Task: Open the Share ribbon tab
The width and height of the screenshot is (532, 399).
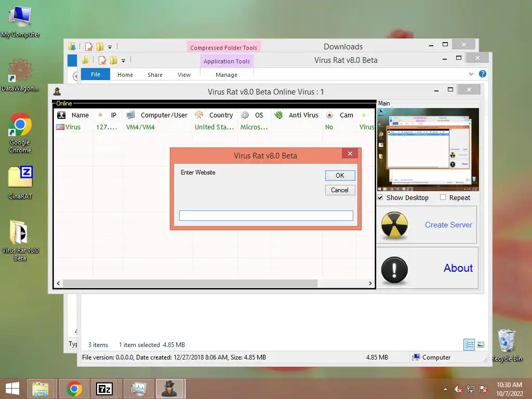Action: [x=155, y=75]
